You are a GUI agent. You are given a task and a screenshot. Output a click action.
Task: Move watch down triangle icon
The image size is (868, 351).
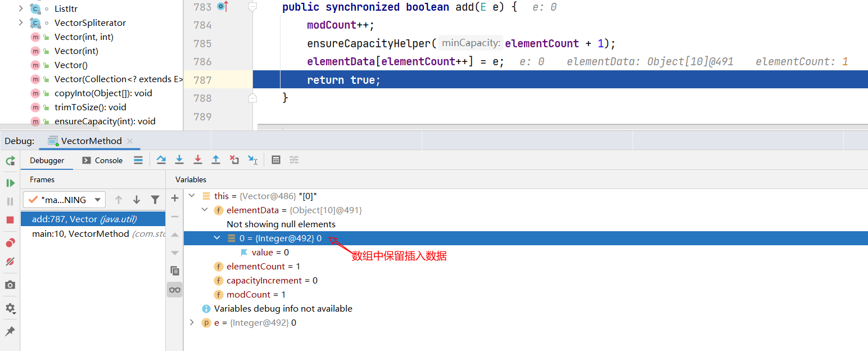point(175,253)
